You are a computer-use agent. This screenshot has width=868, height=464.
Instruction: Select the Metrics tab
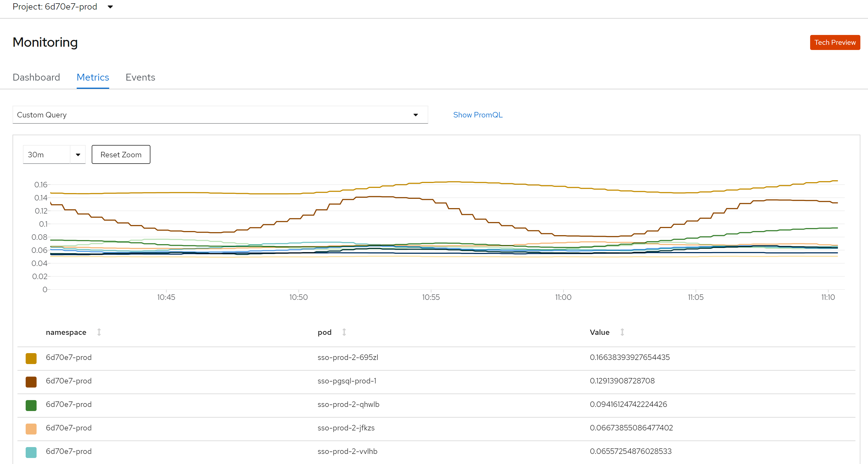(93, 77)
